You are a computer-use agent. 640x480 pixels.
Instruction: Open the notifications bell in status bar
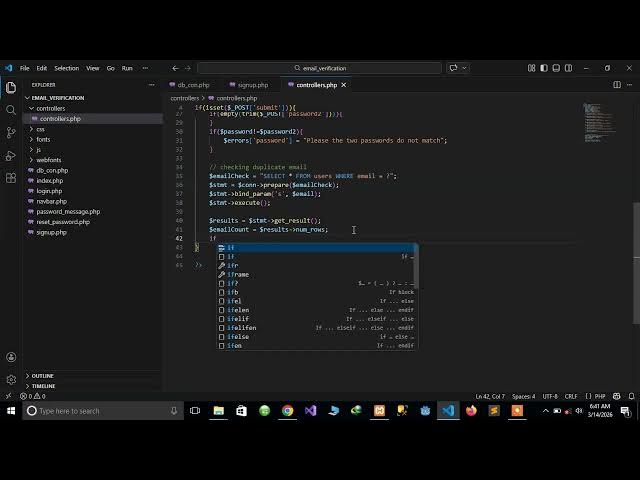[631, 396]
